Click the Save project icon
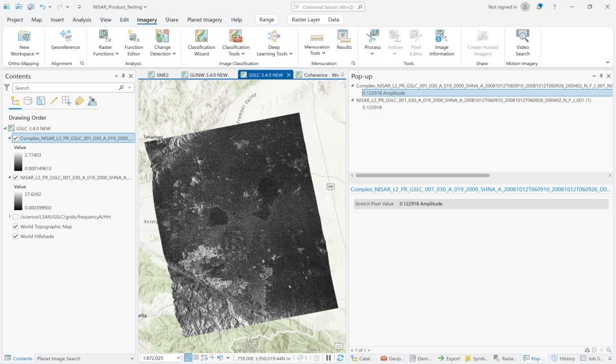Viewport: 616px width, 364px height. (x=30, y=6)
